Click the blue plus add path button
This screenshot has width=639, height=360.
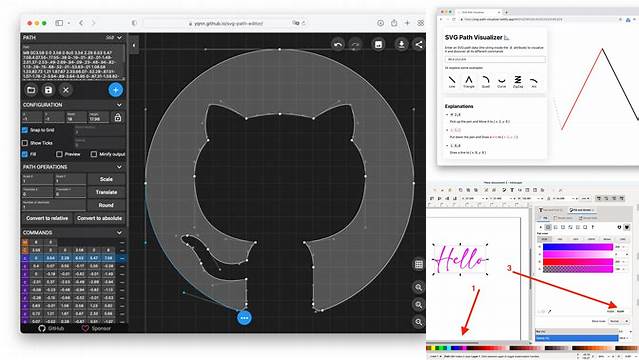116,90
